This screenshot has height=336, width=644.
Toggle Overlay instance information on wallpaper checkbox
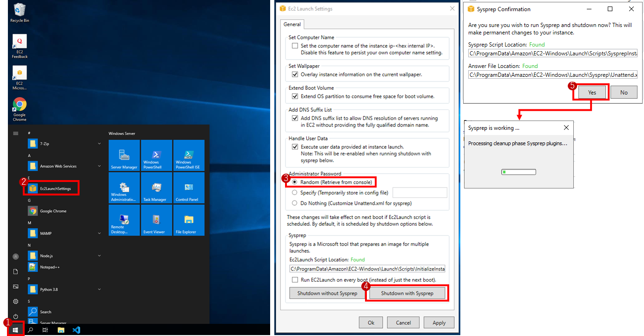tap(295, 74)
